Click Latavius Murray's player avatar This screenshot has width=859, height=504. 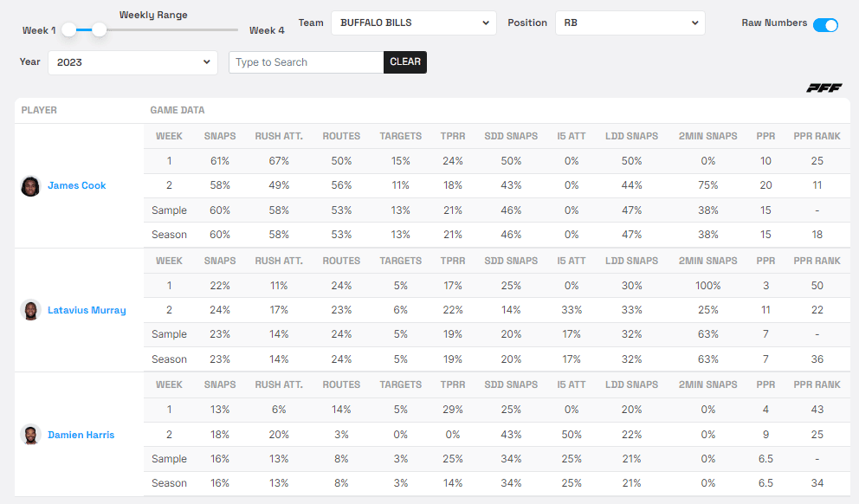tap(31, 310)
